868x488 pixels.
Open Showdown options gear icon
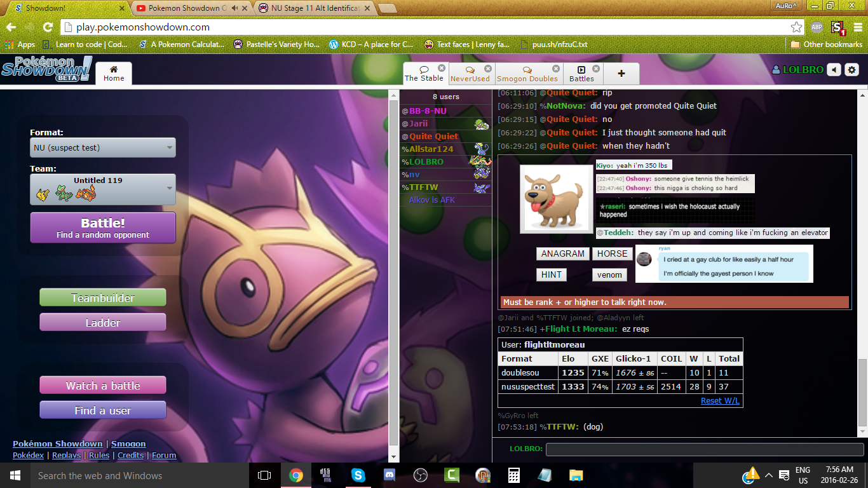click(x=852, y=70)
